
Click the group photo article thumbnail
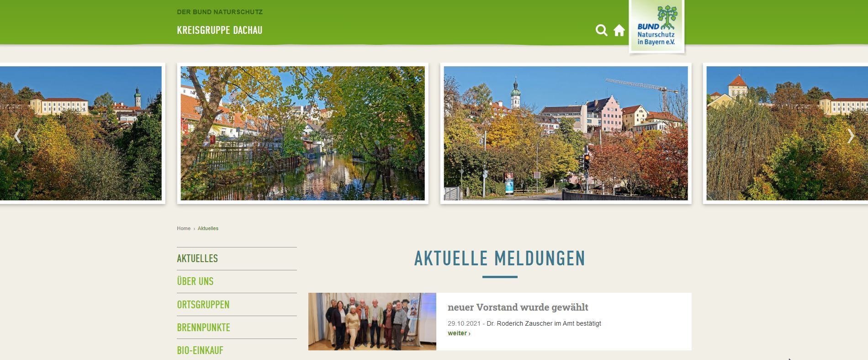pyautogui.click(x=372, y=322)
